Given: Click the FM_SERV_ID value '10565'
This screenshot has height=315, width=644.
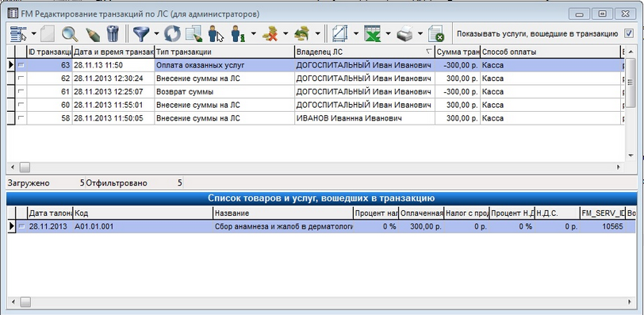Looking at the screenshot, I should [603, 226].
